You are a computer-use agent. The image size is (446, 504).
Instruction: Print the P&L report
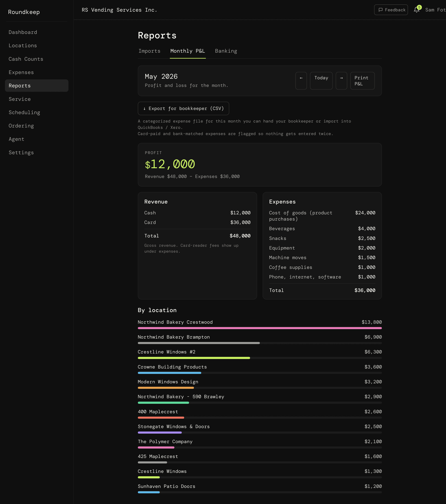[362, 81]
